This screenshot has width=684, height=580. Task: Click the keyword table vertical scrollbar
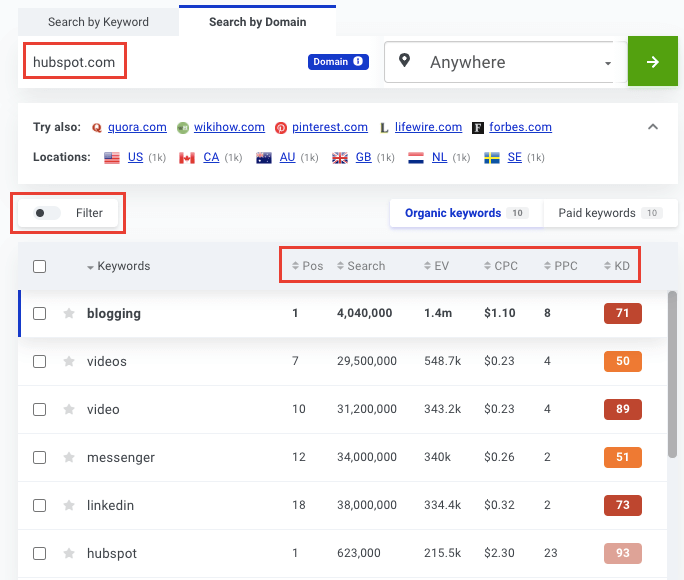tap(672, 374)
